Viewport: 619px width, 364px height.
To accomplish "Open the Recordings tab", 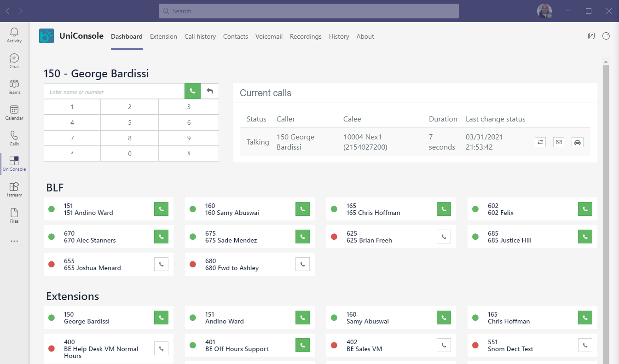I will point(306,36).
